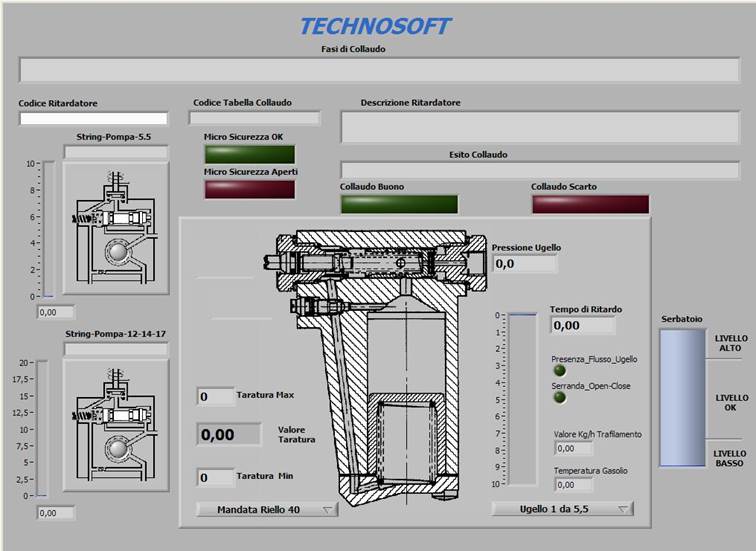Screen dimensions: 756x551
Task: Open the Ugello 1 da 5,5 dropdown
Action: 562,509
